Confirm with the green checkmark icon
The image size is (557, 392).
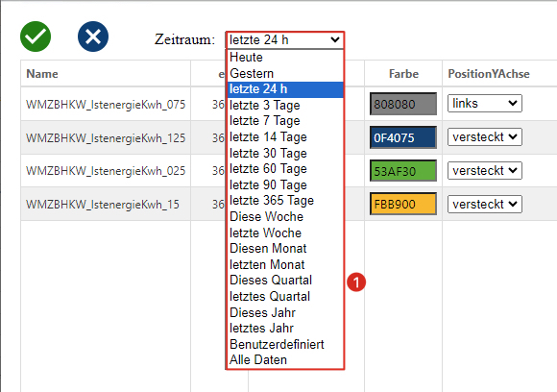point(36,37)
